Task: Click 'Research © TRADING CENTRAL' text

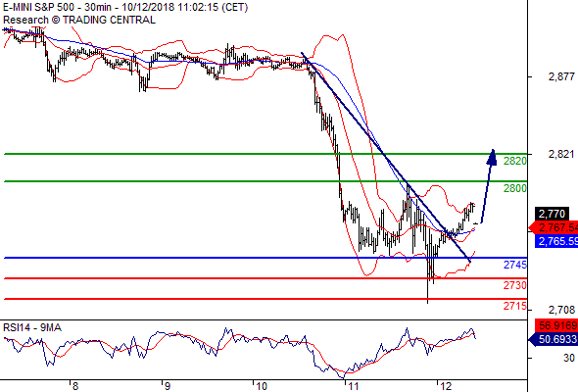Action: 79,20
